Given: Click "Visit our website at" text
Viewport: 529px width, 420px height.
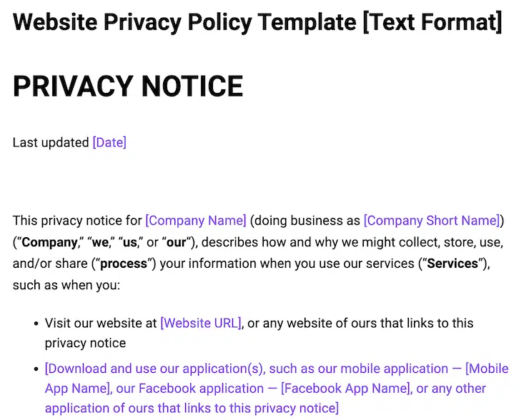Looking at the screenshot, I should click(x=101, y=323).
